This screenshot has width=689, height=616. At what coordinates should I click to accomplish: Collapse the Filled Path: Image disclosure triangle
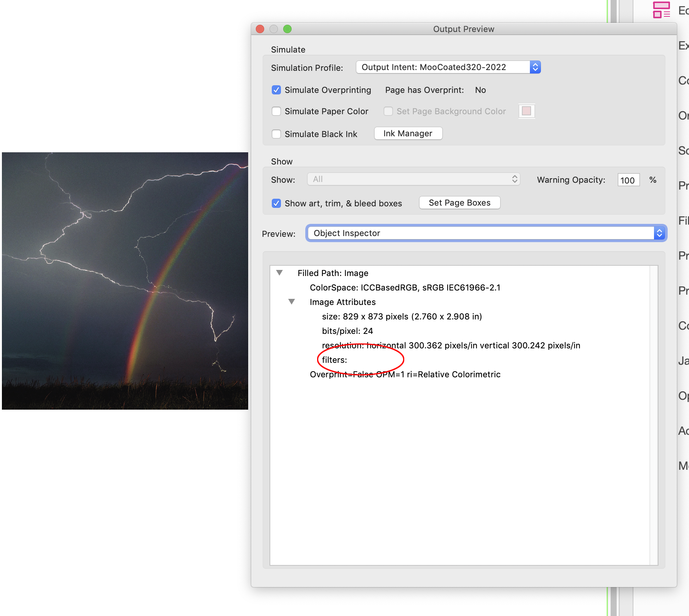coord(280,273)
